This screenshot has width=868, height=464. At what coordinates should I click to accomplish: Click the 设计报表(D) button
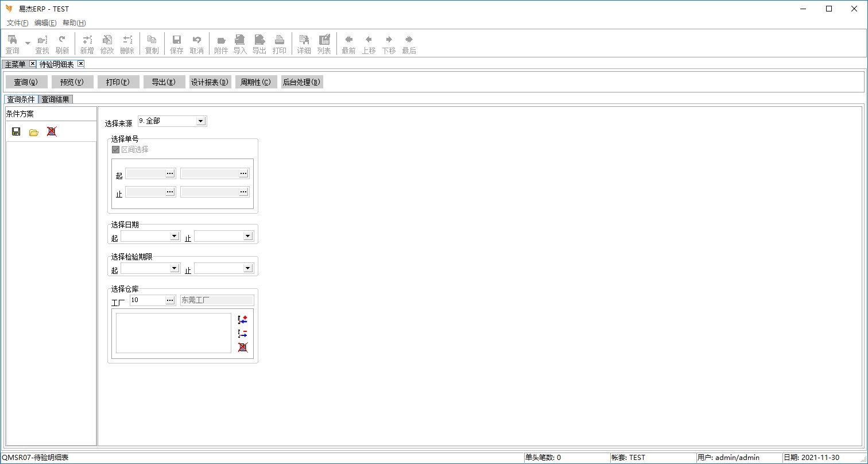click(x=210, y=82)
